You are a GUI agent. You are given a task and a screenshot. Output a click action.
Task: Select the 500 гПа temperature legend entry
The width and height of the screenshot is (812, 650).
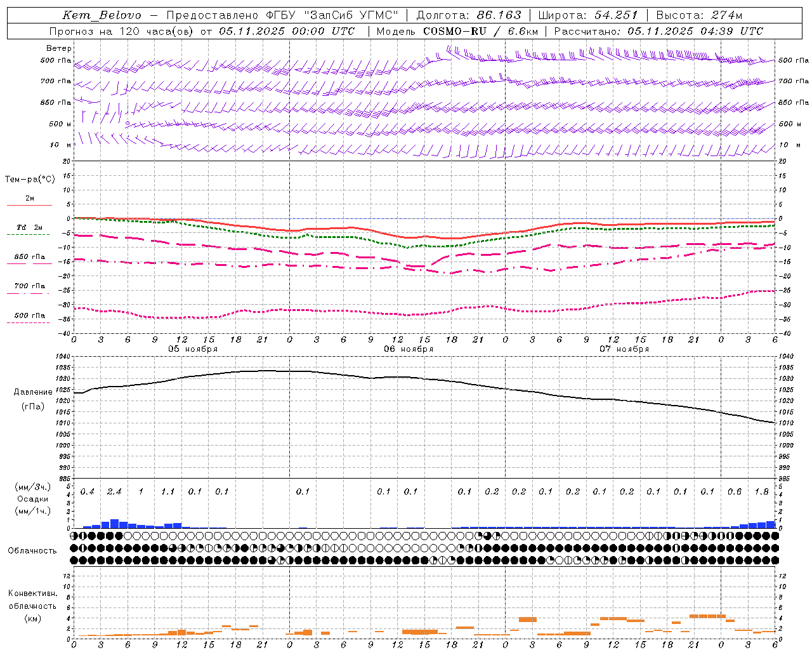pos(29,317)
